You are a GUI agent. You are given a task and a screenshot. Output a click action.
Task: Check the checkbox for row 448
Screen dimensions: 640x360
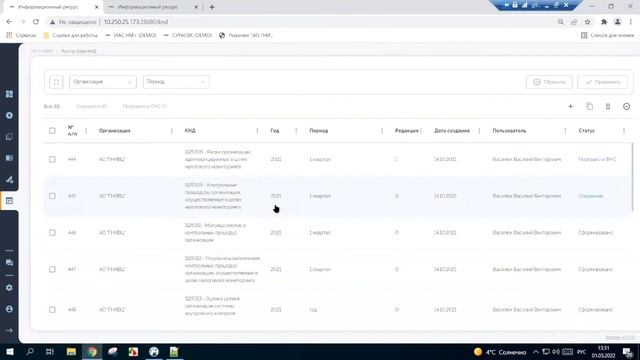coord(52,309)
